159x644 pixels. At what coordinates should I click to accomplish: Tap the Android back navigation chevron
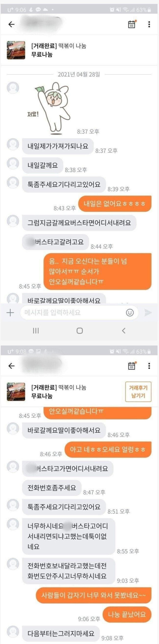pyautogui.click(x=123, y=331)
